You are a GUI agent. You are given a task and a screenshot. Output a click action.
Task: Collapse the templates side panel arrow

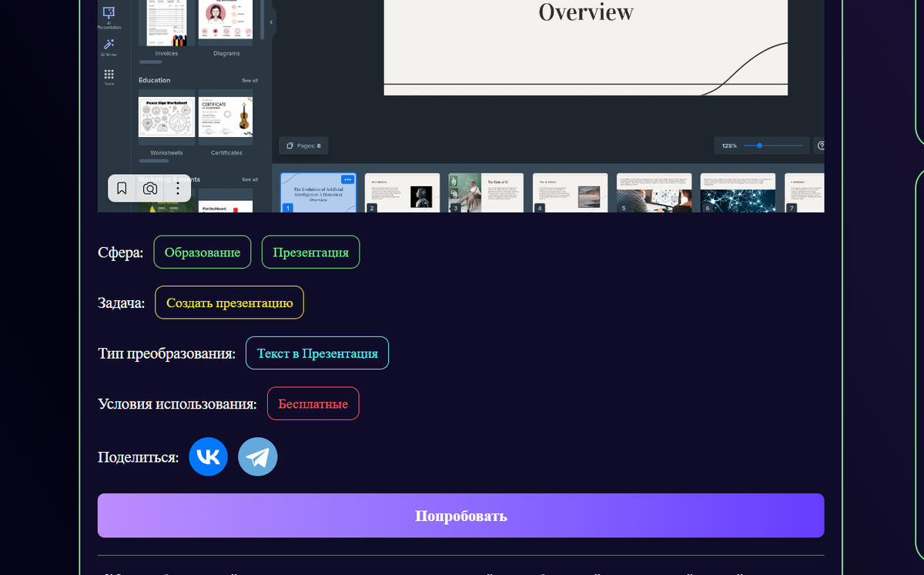click(x=270, y=22)
